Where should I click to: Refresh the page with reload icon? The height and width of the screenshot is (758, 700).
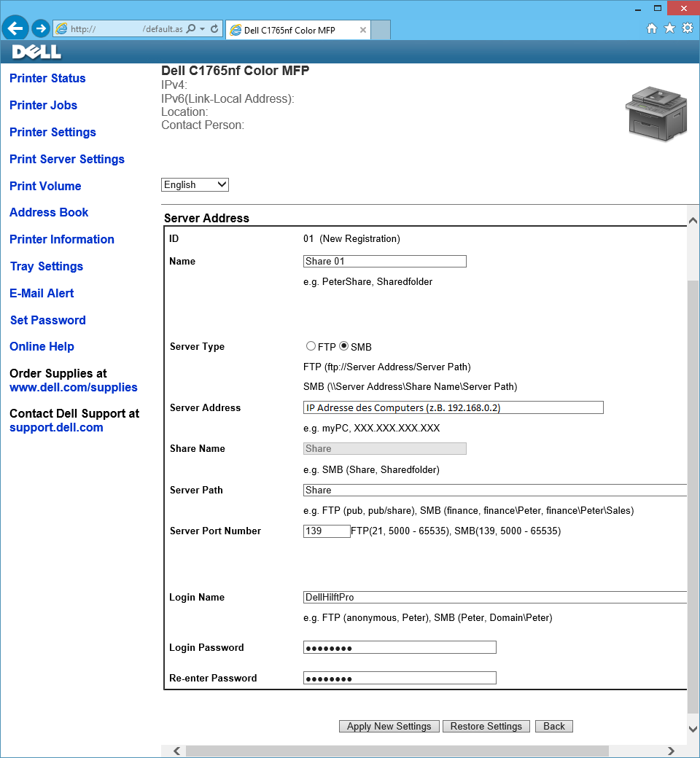215,29
